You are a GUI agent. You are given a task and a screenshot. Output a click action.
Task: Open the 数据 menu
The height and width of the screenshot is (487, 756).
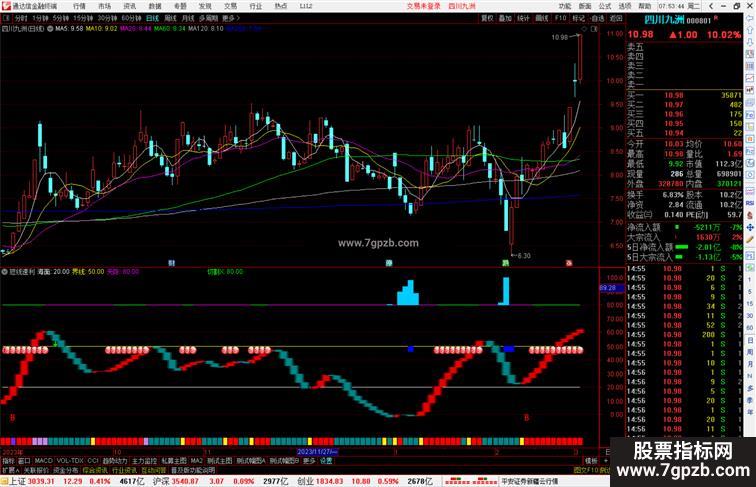155,6
